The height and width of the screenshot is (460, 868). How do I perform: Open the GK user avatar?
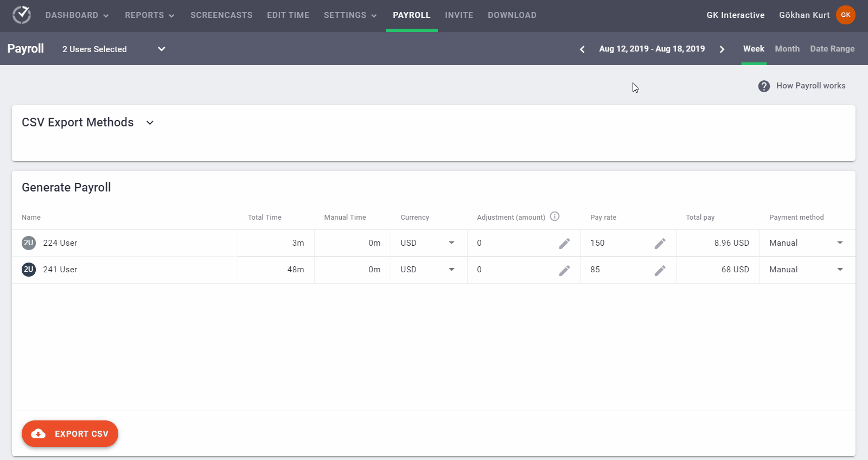click(x=845, y=15)
